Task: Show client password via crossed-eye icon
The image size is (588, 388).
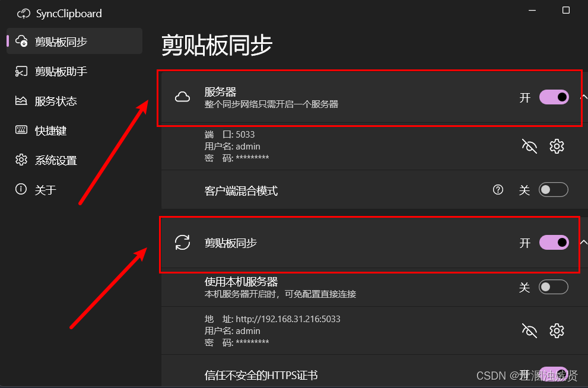Action: click(529, 330)
